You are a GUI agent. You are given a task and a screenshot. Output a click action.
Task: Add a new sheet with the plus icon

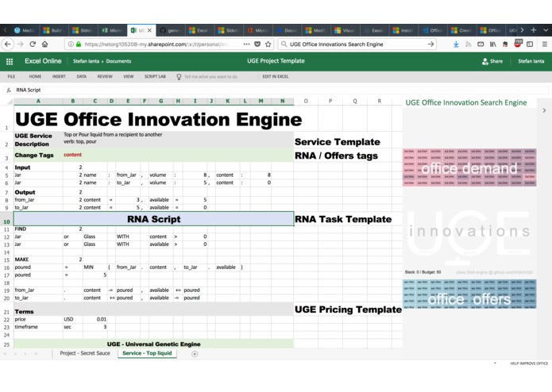pos(195,354)
